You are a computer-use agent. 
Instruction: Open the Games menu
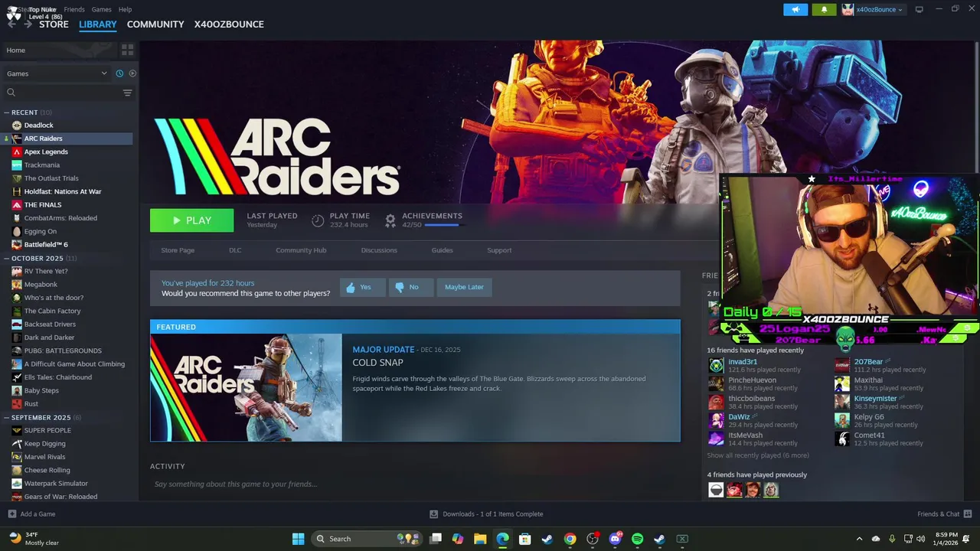coord(101,9)
